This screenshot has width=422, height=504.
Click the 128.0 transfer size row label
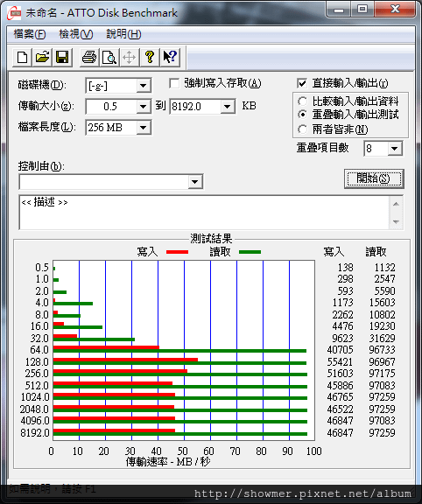[37, 362]
